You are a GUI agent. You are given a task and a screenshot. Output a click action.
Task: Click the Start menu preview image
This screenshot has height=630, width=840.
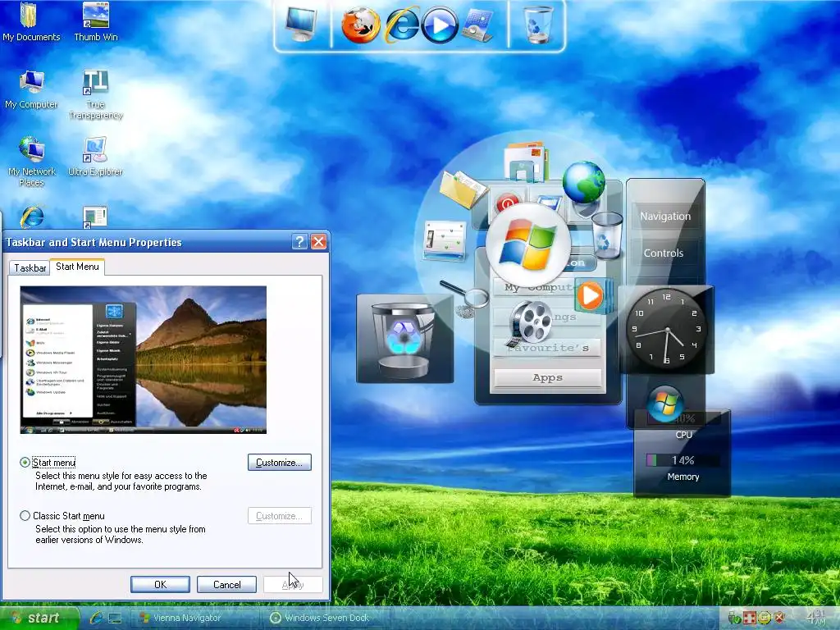click(143, 359)
